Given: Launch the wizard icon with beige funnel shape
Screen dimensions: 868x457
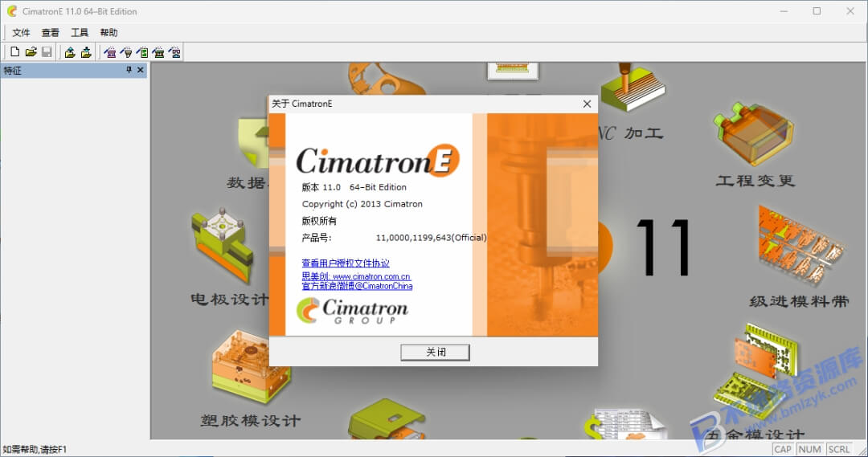Looking at the screenshot, I should tap(126, 52).
